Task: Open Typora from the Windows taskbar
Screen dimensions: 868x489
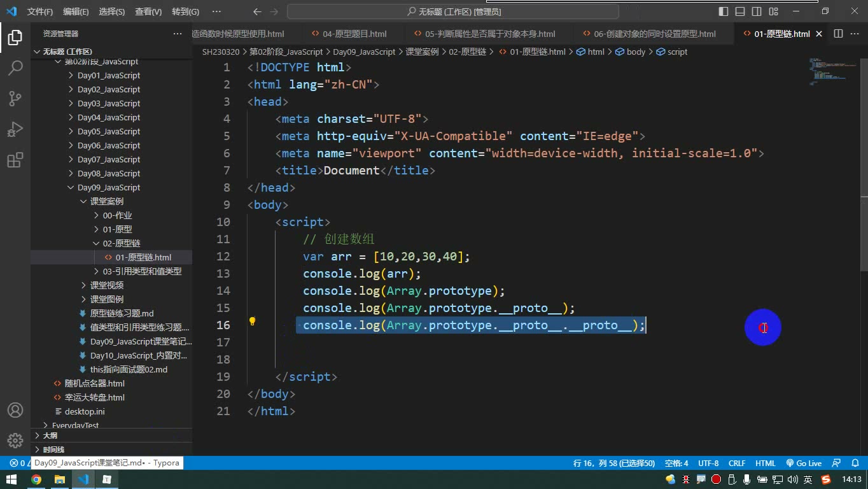Action: (x=107, y=479)
